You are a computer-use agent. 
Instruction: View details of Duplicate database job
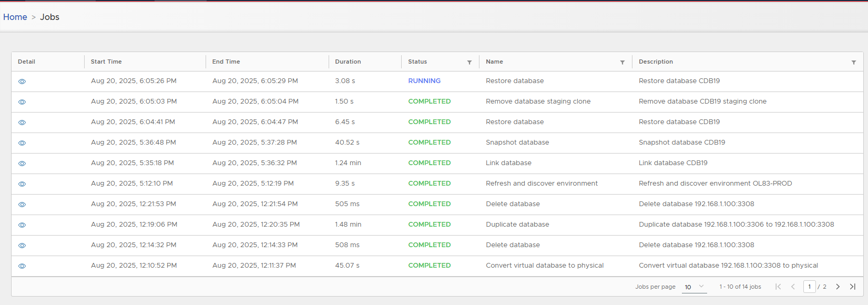(22, 225)
